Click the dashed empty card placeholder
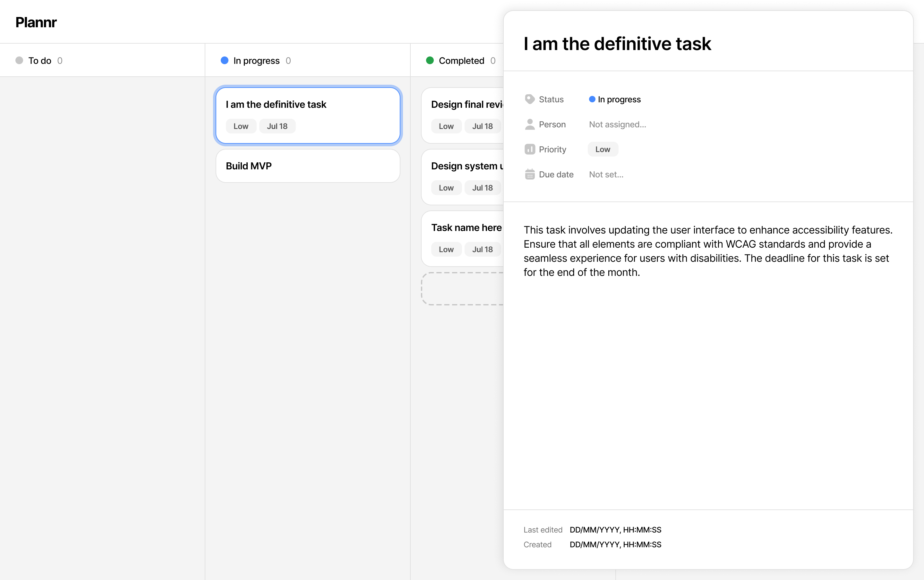924x580 pixels. [x=463, y=289]
